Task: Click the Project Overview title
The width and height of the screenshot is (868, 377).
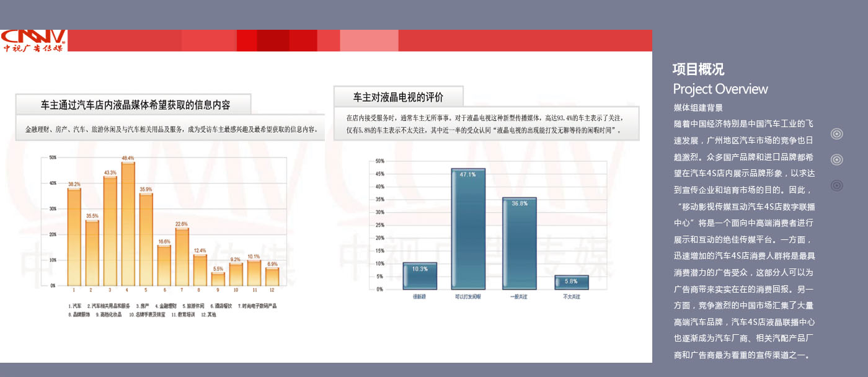Action: [x=720, y=89]
